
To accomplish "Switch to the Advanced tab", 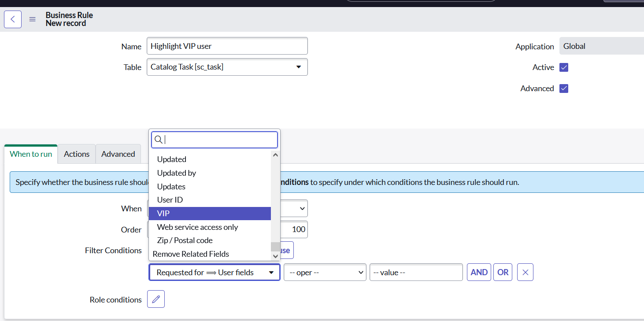I will point(118,154).
